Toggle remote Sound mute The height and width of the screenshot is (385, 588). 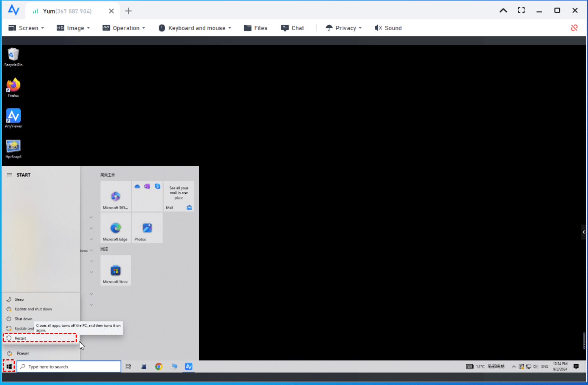[388, 28]
